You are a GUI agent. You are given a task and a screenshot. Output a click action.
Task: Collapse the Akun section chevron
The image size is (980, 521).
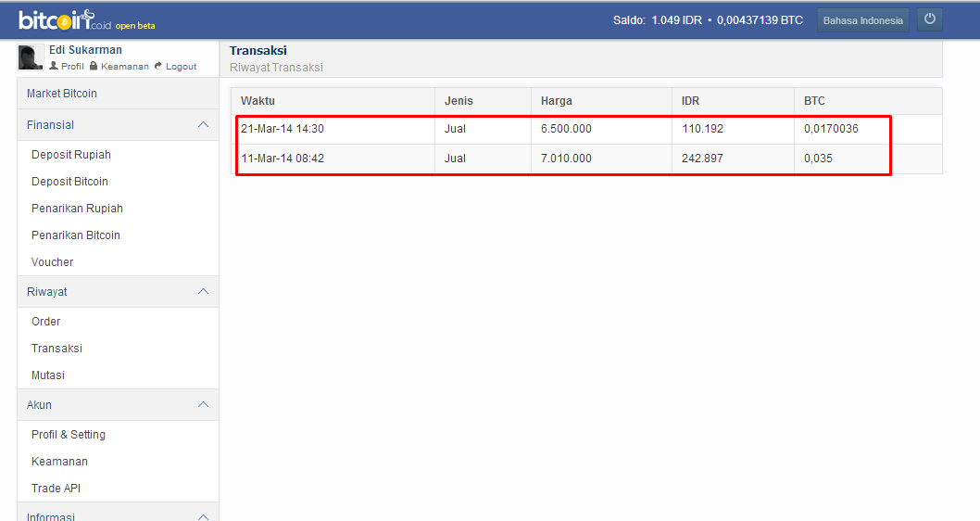pos(203,405)
